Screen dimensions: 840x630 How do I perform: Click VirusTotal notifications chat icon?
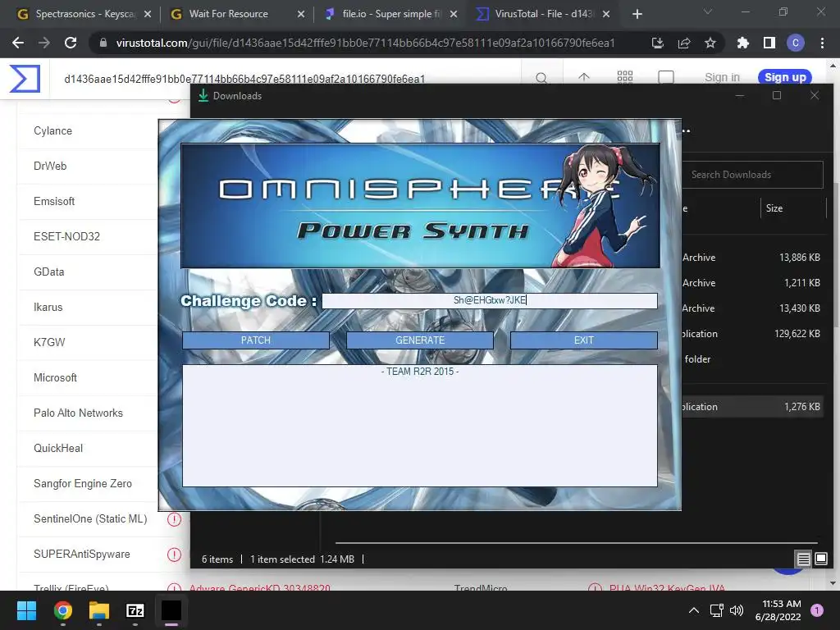click(666, 78)
